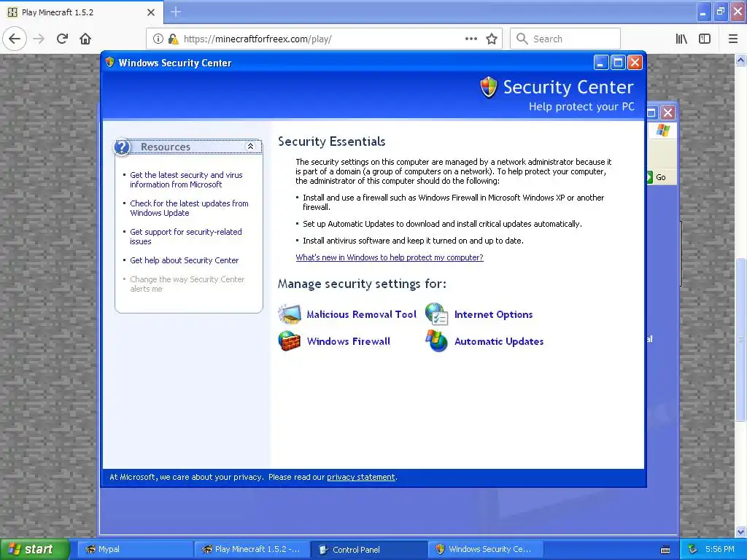Screen dimensions: 747x560
Task: Open What's new in Windows help link
Action: [x=390, y=257]
